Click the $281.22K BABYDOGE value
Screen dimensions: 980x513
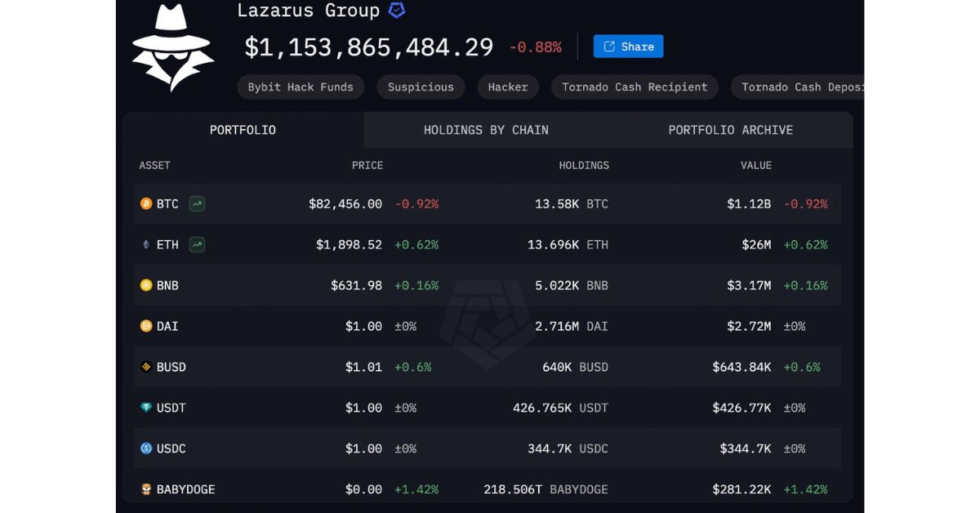(x=742, y=489)
